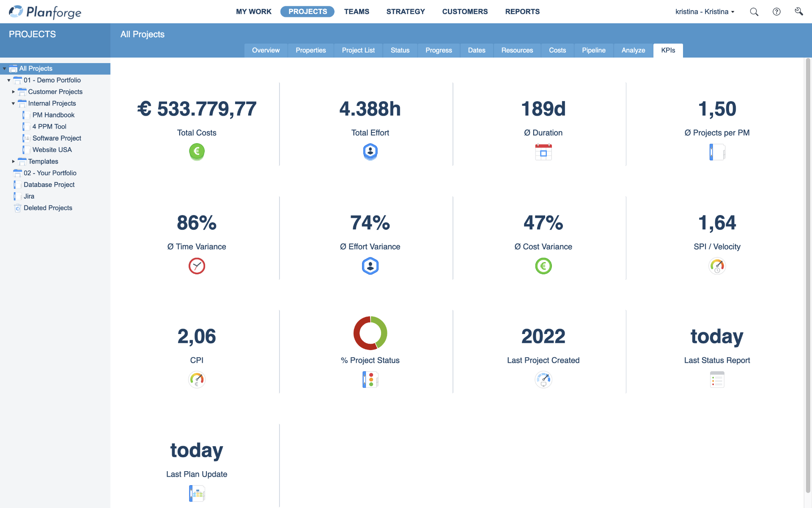Open the kristina user dropdown

705,12
